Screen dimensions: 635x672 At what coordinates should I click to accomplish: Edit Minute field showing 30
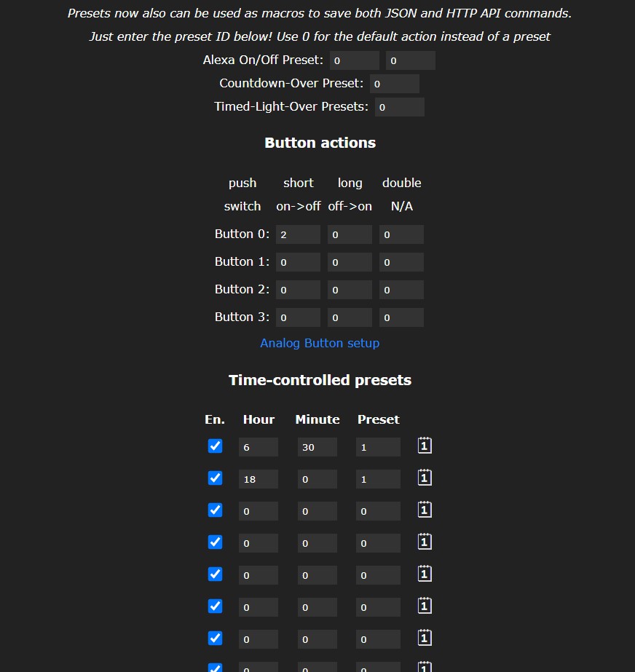point(317,447)
